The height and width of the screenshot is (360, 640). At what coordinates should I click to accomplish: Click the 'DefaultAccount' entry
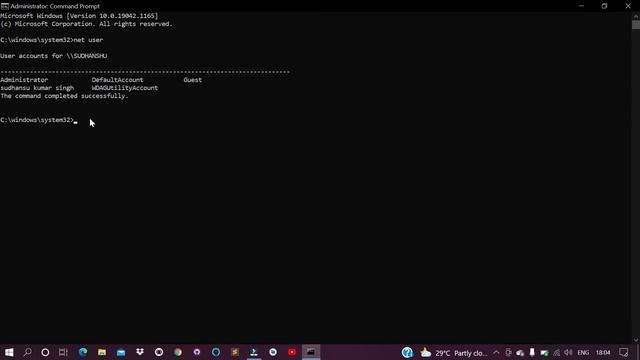click(x=118, y=80)
